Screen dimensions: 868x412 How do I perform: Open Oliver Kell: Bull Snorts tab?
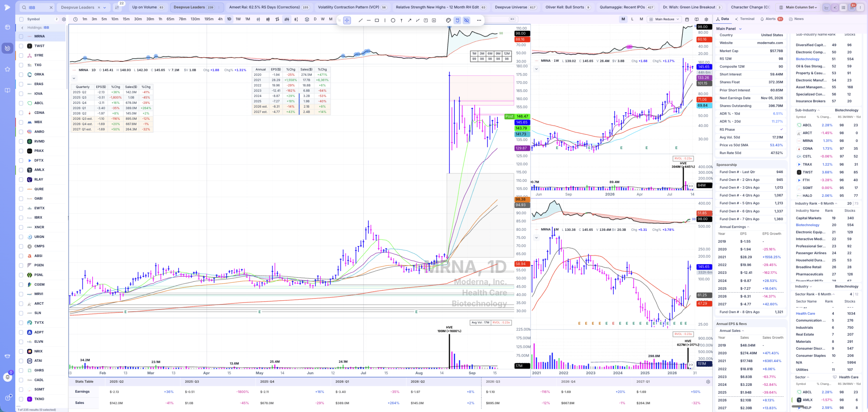tap(568, 7)
